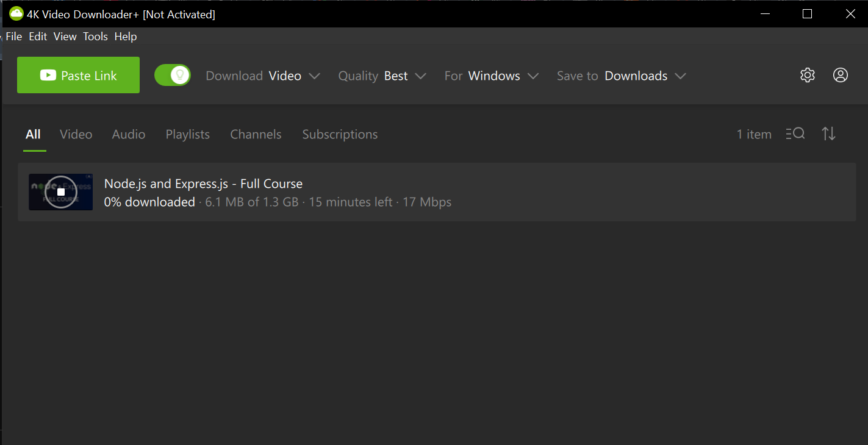Switch to the Subscriptions tab

[x=340, y=134]
